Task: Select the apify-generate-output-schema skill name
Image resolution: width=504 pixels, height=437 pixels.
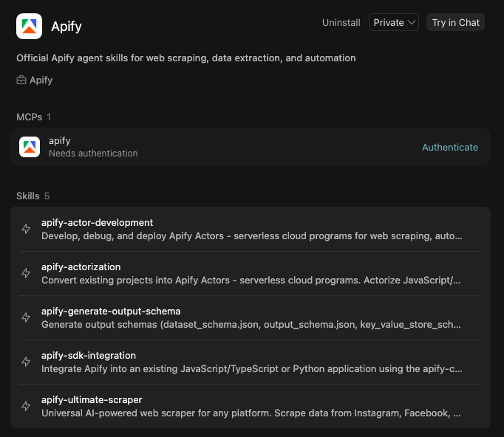Action: click(111, 311)
